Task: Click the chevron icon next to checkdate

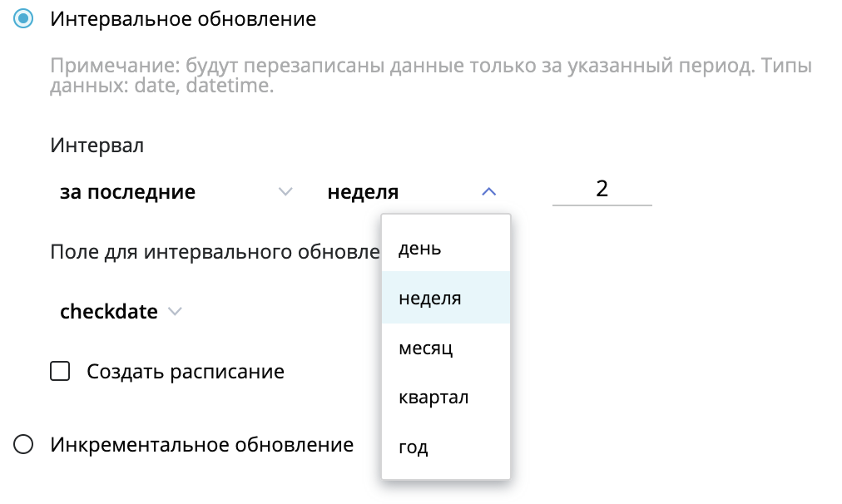Action: click(x=175, y=311)
